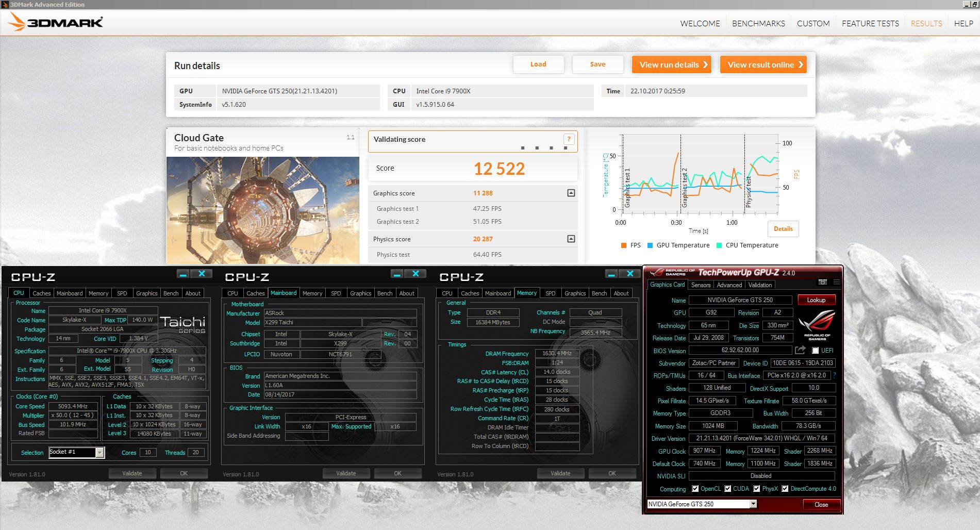980x530 pixels.
Task: Toggle the PhysX checkbox
Action: click(x=757, y=489)
